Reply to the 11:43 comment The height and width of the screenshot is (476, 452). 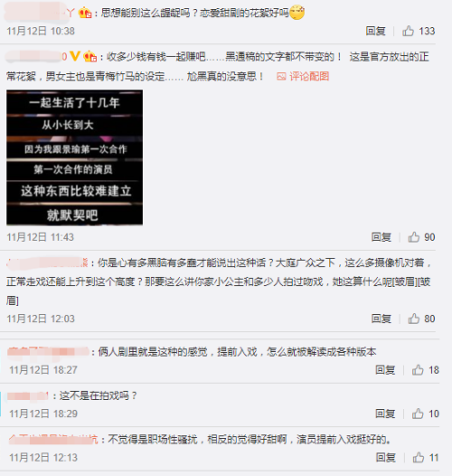[381, 237]
